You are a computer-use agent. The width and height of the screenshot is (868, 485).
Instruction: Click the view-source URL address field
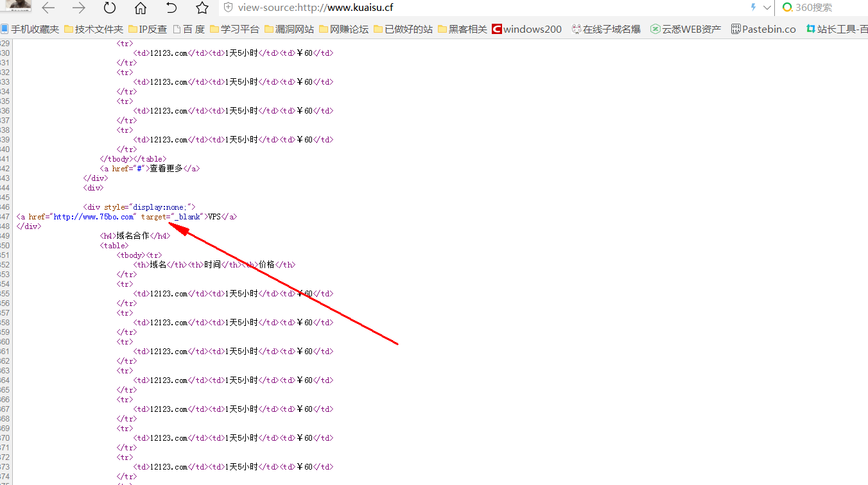(449, 8)
